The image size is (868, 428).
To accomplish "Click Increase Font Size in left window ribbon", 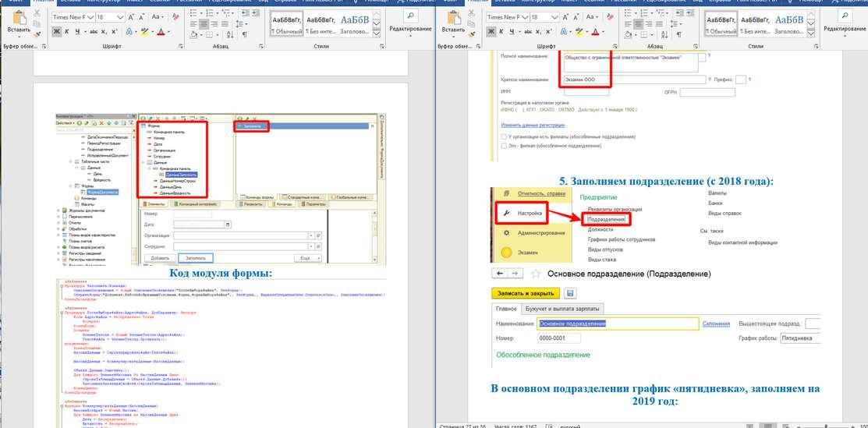I will pyautogui.click(x=132, y=16).
